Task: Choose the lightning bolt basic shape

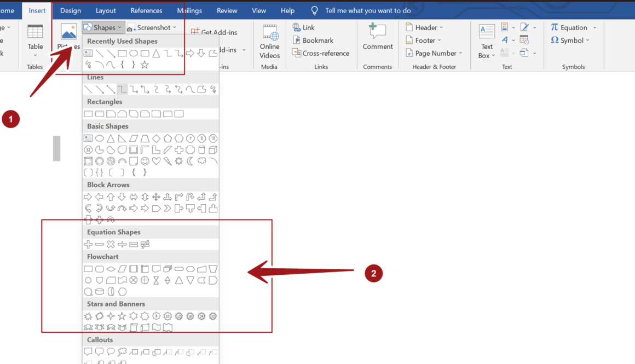Action: tap(168, 161)
